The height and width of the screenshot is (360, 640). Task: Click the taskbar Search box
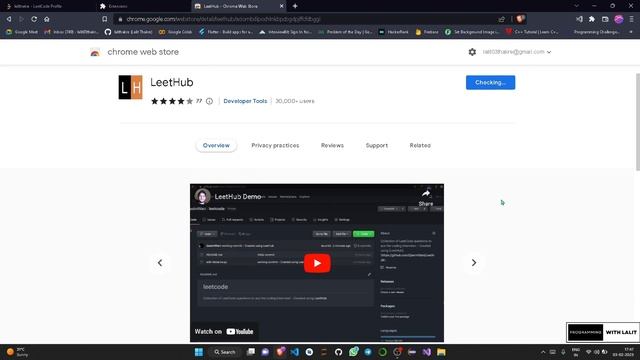coord(224,352)
